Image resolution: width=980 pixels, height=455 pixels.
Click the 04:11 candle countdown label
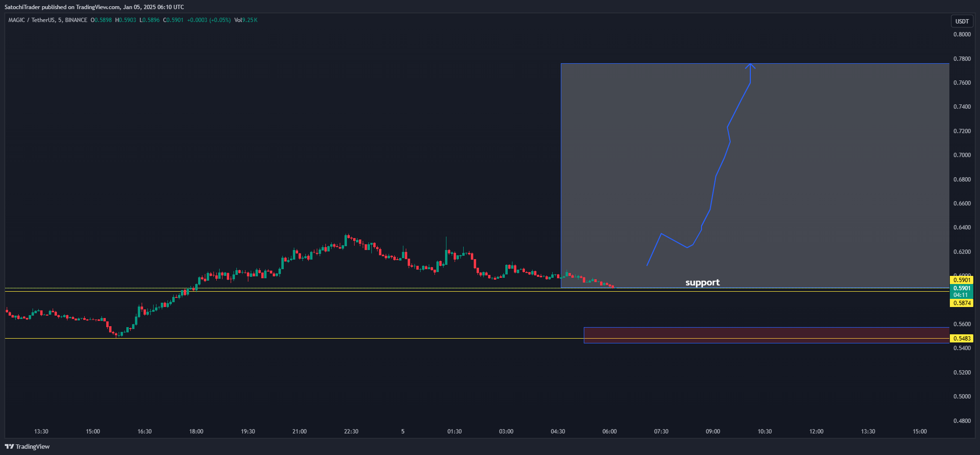(x=962, y=295)
